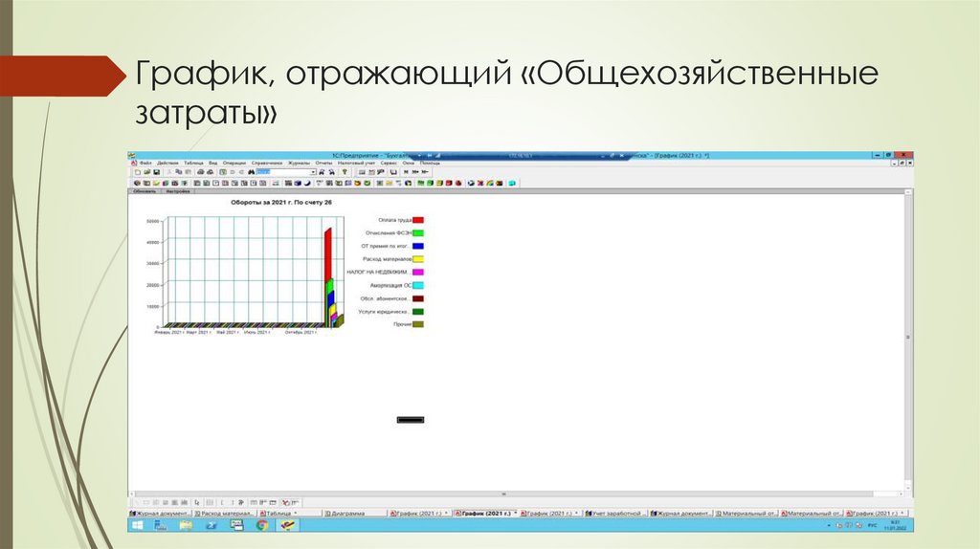Click the Январь 2021 г. axis label
This screenshot has width=980, height=549.
169,332
